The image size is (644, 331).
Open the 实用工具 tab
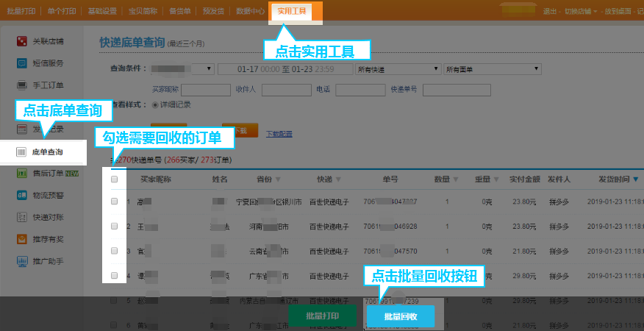pos(292,11)
